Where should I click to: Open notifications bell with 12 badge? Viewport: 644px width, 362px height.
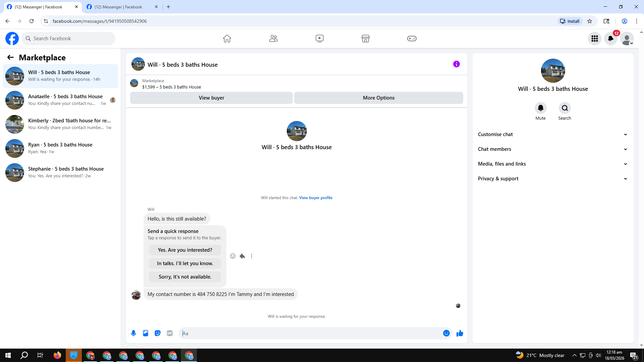pyautogui.click(x=611, y=39)
